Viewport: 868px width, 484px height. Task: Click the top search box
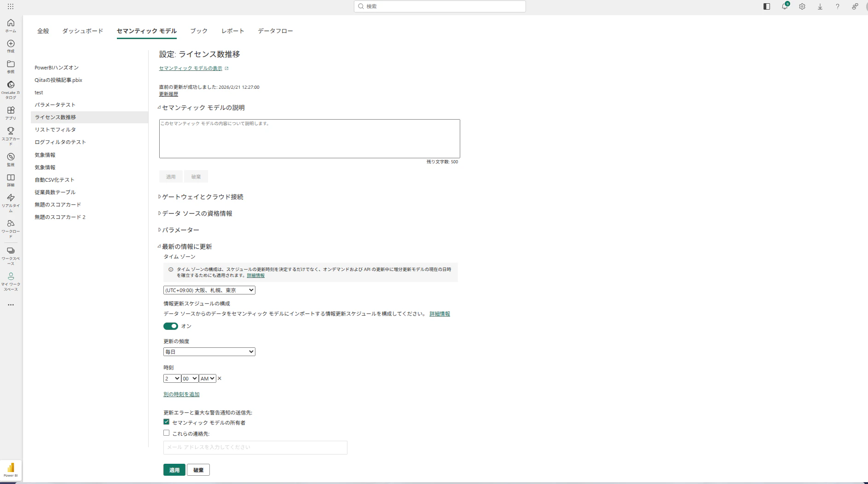[440, 6]
